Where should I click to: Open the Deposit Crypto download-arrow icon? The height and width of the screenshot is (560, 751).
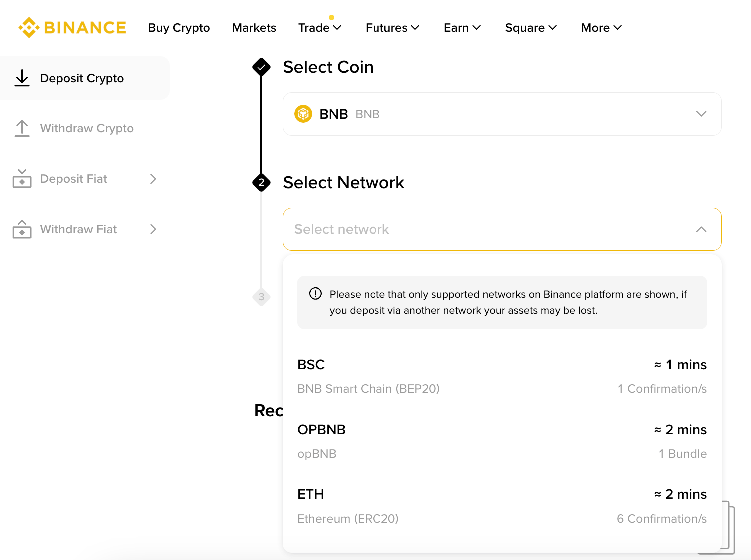click(22, 78)
